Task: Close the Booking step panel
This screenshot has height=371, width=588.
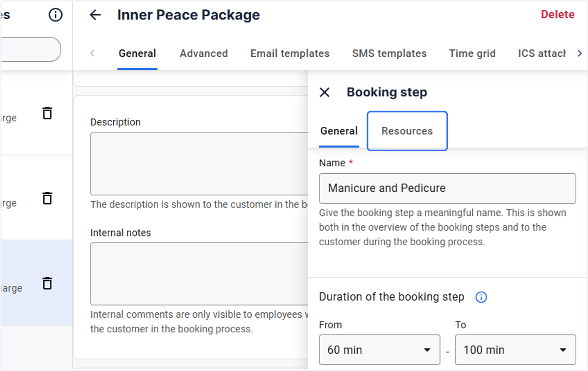Action: click(x=324, y=92)
